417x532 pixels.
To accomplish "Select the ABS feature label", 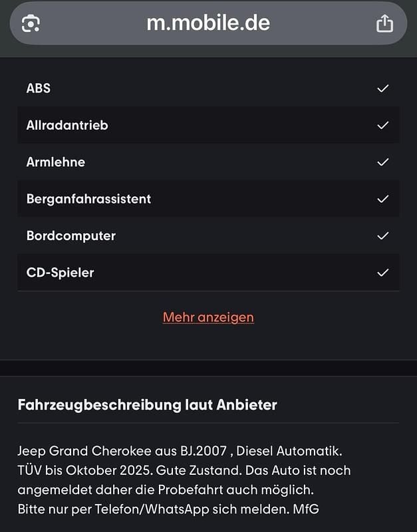I will pyautogui.click(x=39, y=88).
